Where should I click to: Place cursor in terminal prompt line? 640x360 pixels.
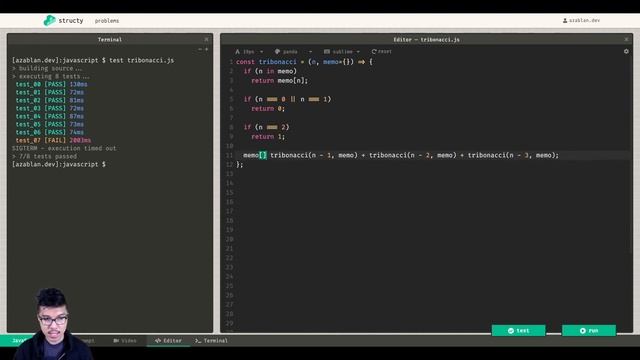click(x=59, y=164)
